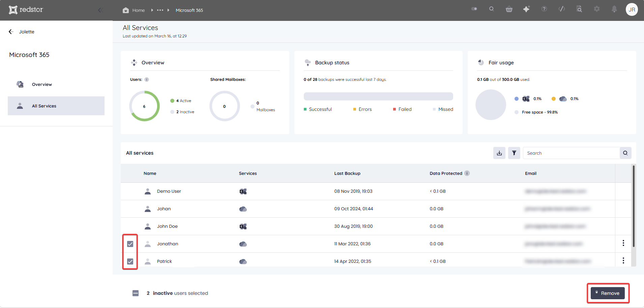Click the OneDrive icon for Jonathan
The width and height of the screenshot is (644, 308).
(243, 244)
